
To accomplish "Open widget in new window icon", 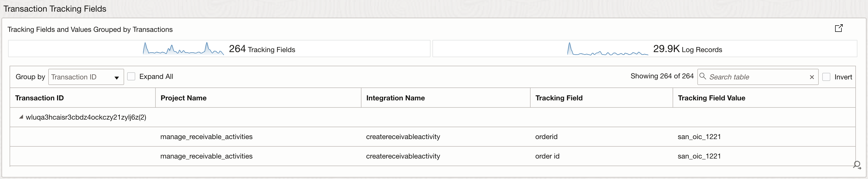I will pyautogui.click(x=839, y=28).
